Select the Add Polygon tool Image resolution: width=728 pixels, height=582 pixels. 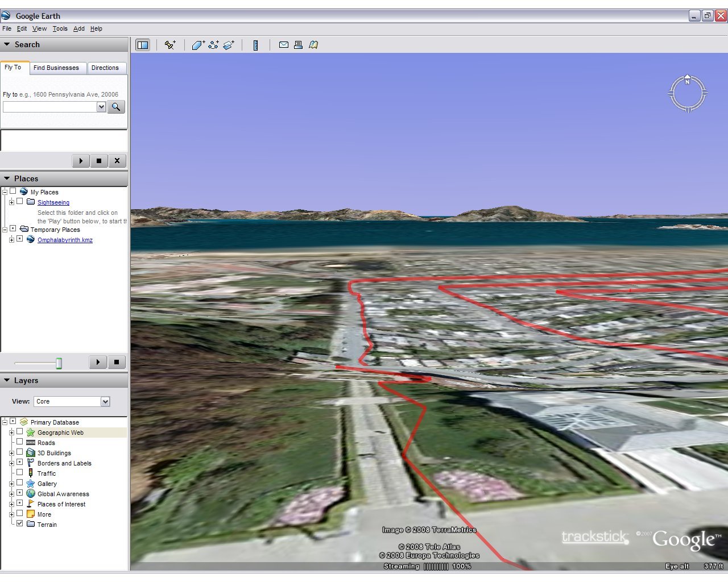198,45
